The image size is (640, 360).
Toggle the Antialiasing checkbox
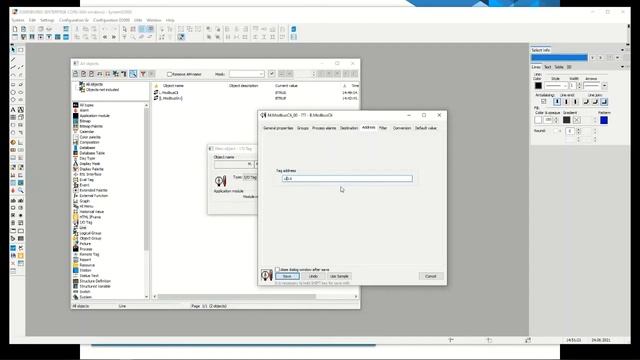pyautogui.click(x=543, y=102)
